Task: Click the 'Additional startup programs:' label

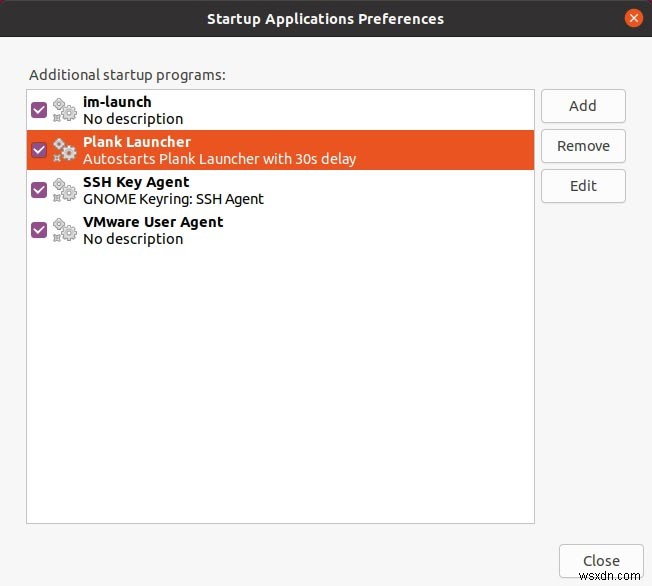Action: pyautogui.click(x=127, y=75)
